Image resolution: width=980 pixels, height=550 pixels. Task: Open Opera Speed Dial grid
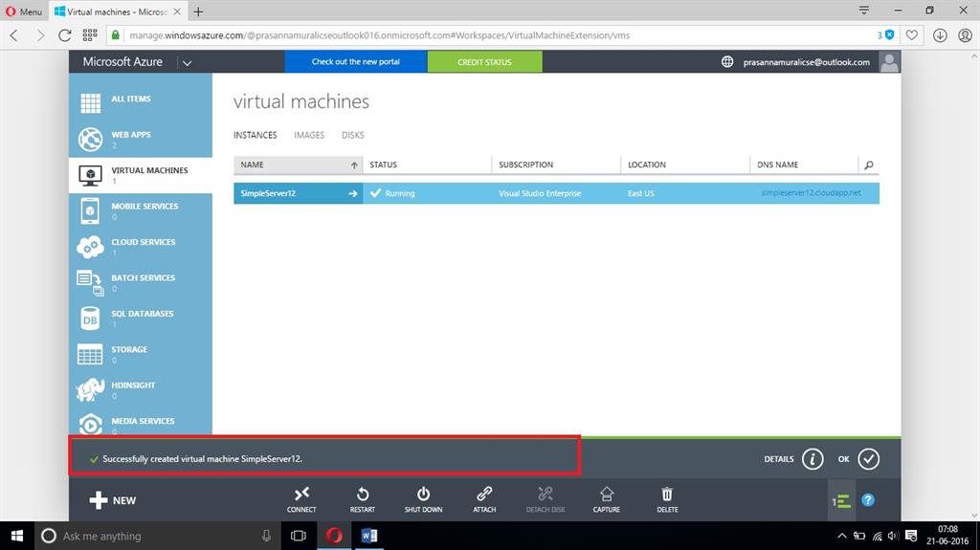coord(90,35)
